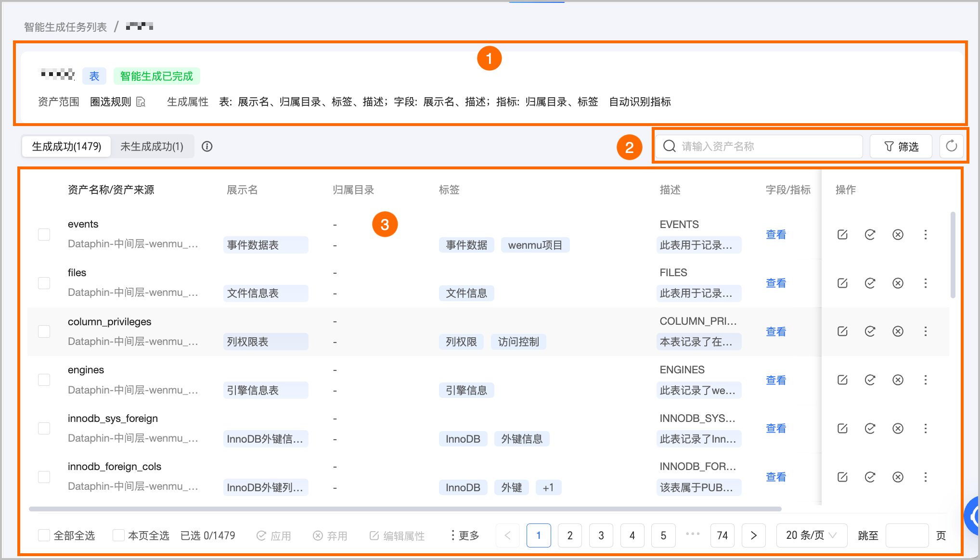The width and height of the screenshot is (980, 560).
Task: Expand the 更多 batch actions menu
Action: (465, 535)
